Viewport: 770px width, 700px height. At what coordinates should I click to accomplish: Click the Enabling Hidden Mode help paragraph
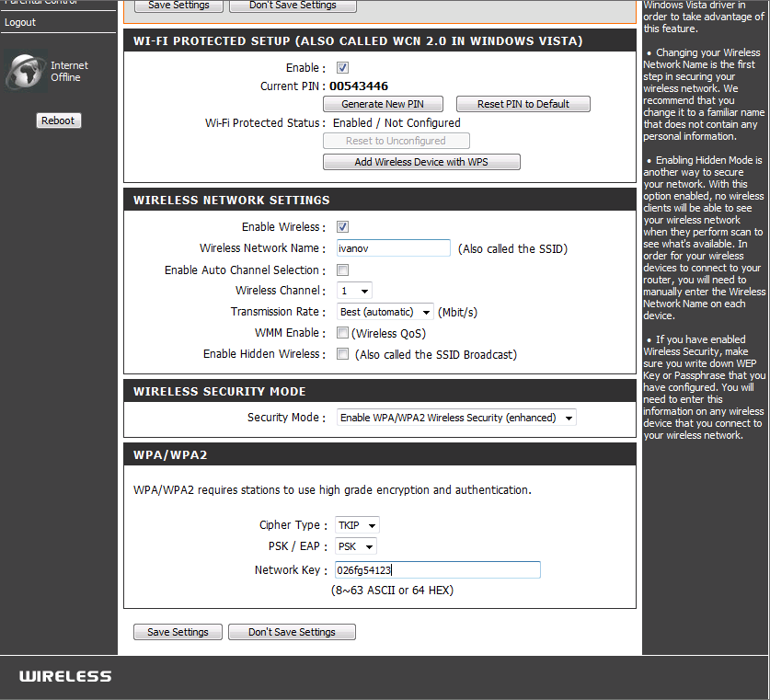pos(704,238)
